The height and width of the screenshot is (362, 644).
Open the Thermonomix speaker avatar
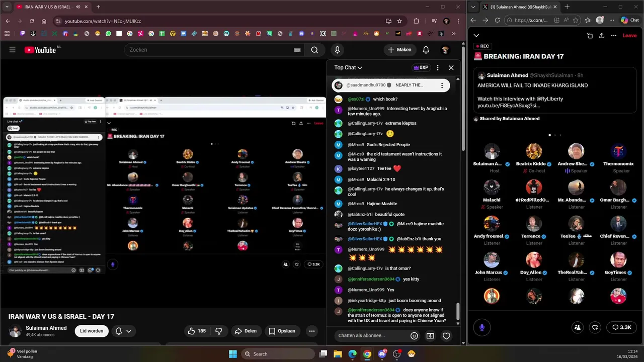pos(618,151)
